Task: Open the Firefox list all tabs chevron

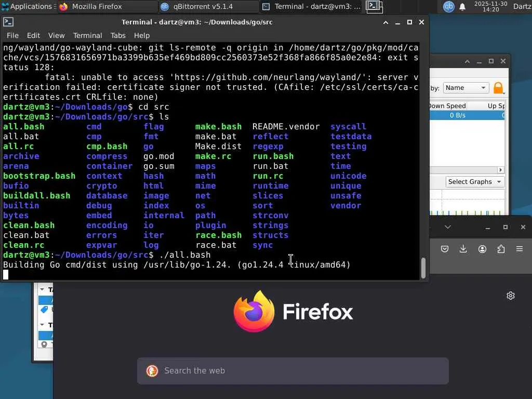Action: pyautogui.click(x=447, y=227)
